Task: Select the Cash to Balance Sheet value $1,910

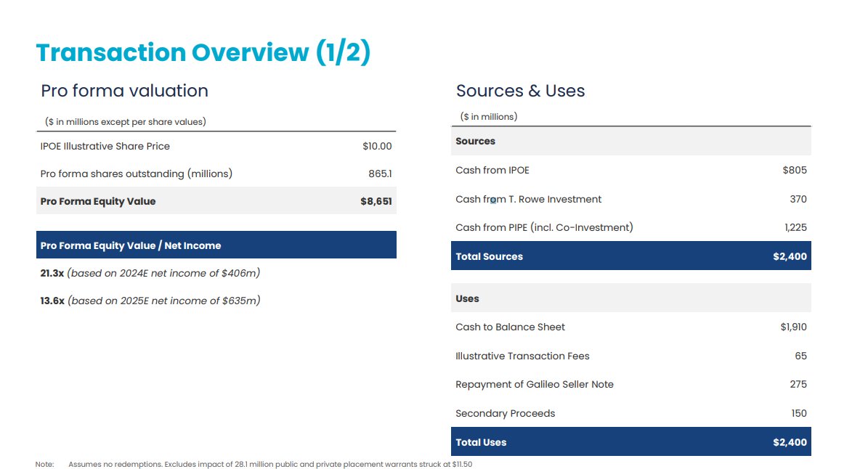Action: (792, 327)
